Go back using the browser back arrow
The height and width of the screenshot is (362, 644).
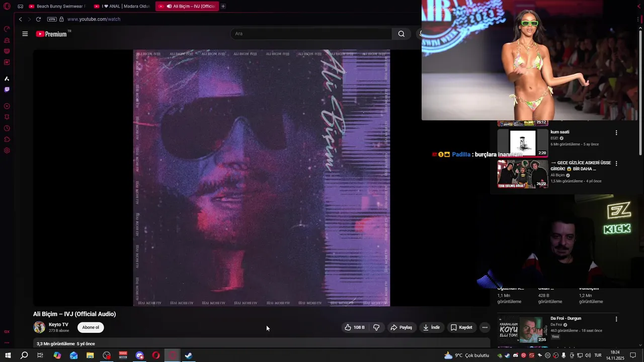tap(20, 19)
